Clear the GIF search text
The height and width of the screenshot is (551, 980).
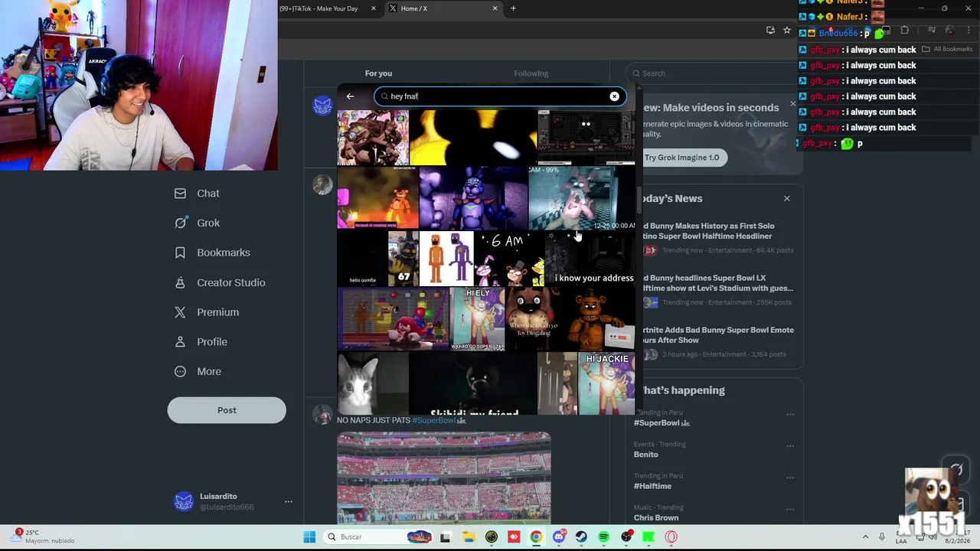(x=614, y=96)
